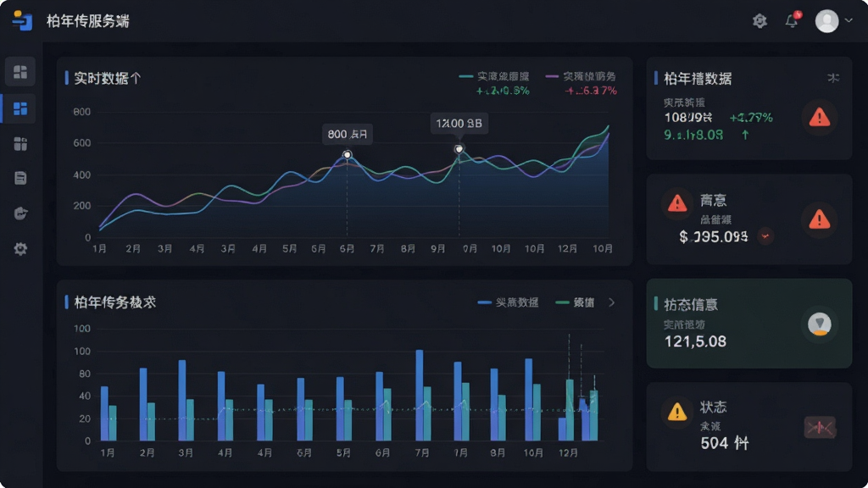
Task: Click the yellow warning icon in the 504 card
Action: coord(677,413)
